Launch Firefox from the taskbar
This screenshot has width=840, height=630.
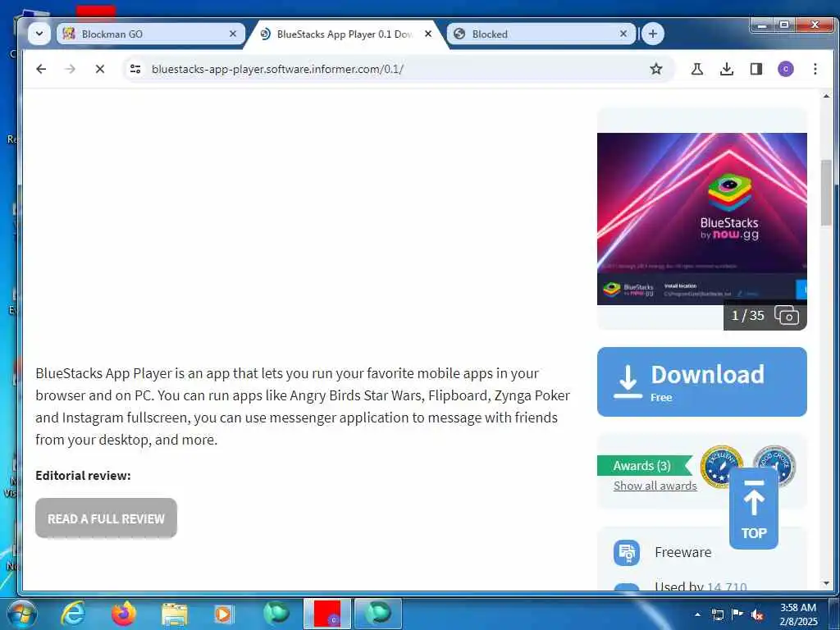click(123, 614)
